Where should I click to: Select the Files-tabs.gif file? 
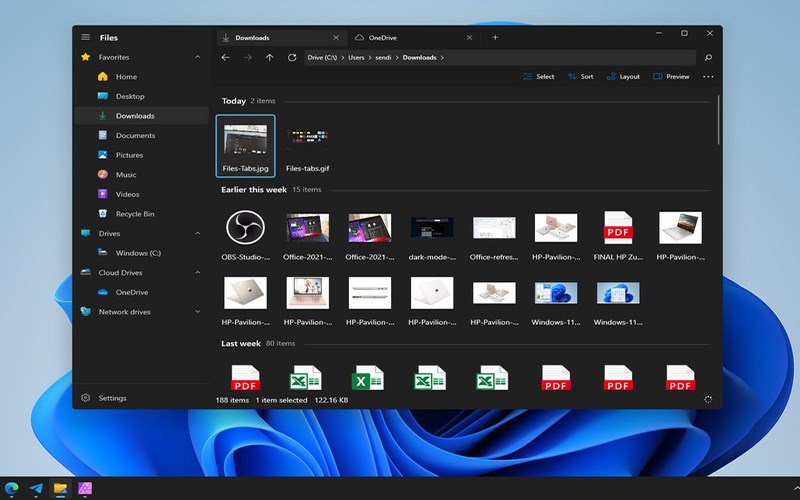[307, 146]
